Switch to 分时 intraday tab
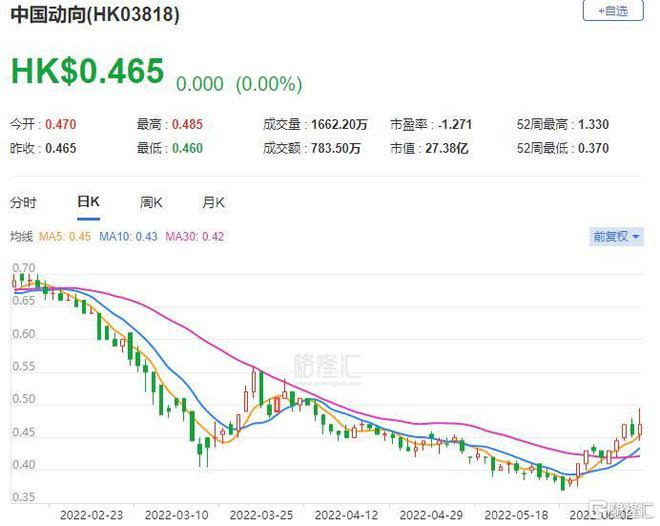Image resolution: width=660 pixels, height=526 pixels. [x=24, y=203]
